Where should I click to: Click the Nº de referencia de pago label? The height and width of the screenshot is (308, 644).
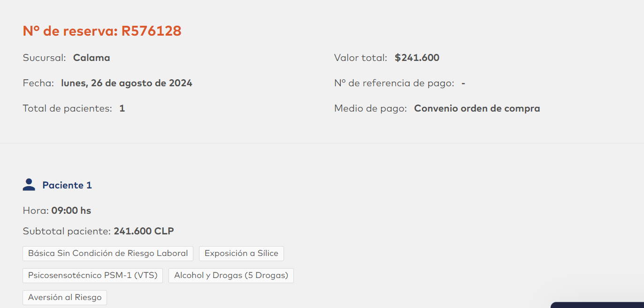[x=394, y=83]
